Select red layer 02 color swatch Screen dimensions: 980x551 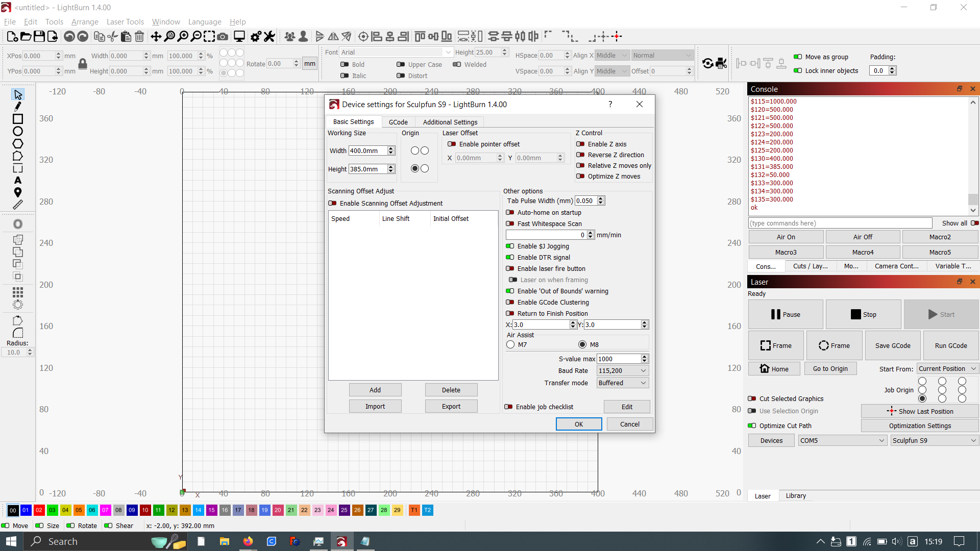(39, 510)
